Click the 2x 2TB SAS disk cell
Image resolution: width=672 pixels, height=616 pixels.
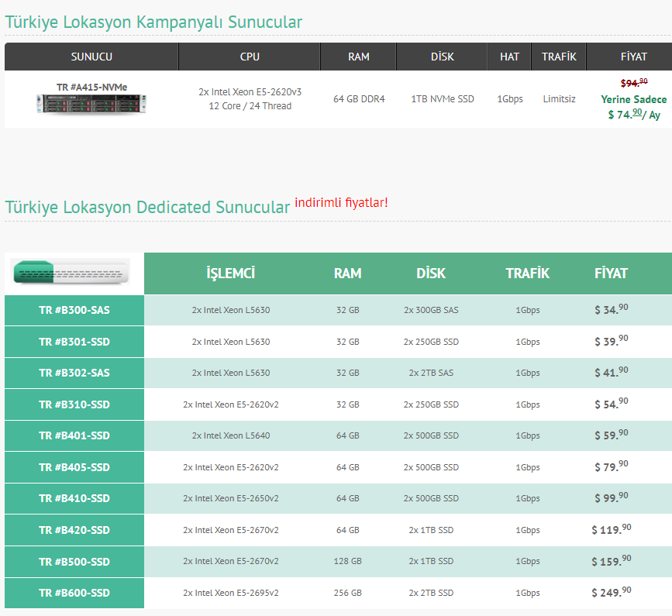[x=431, y=373]
